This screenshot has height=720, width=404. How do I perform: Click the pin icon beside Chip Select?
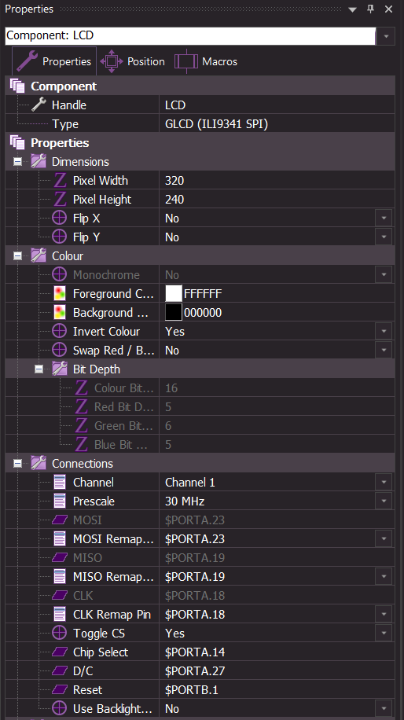coord(60,652)
